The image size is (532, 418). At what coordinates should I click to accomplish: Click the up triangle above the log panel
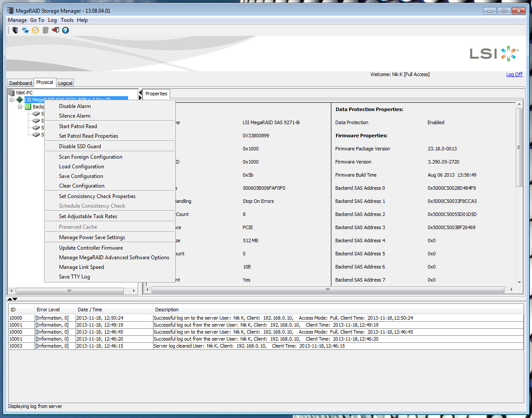click(10, 299)
